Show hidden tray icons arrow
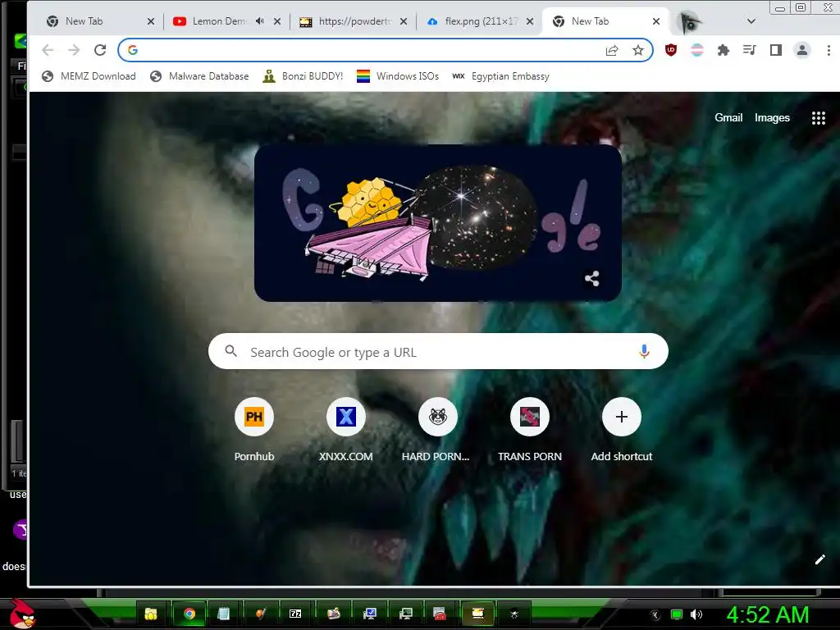 point(655,615)
